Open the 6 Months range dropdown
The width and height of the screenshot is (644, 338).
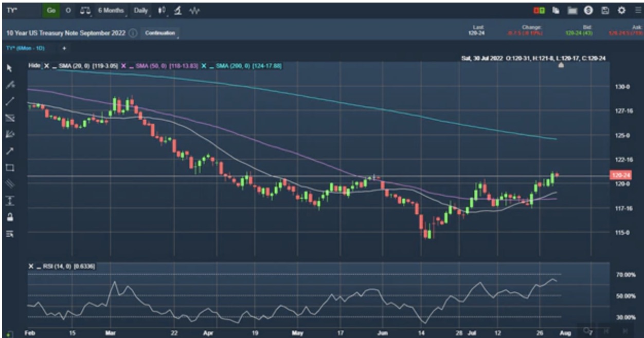[x=111, y=10]
